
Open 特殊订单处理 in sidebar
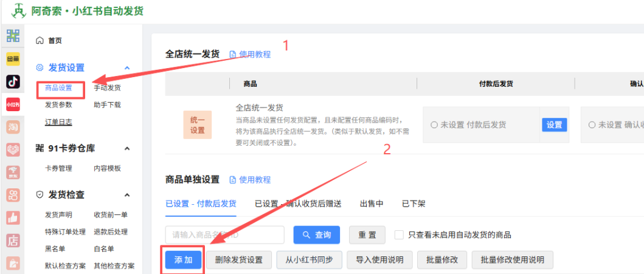point(65,231)
